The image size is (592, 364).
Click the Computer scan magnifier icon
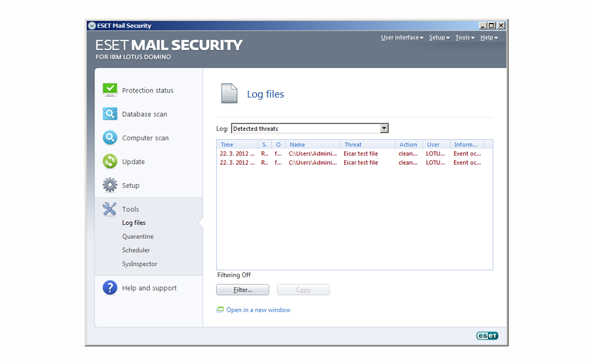110,137
